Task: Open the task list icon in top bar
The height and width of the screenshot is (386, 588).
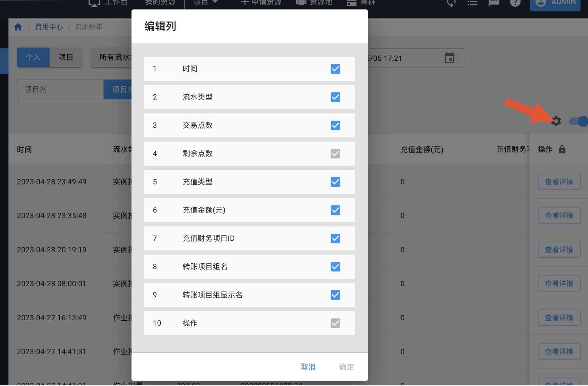Action: pos(472,3)
